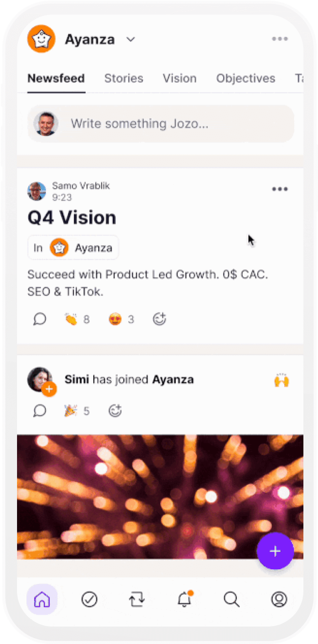The height and width of the screenshot is (644, 318).
Task: Toggle party popper reaction on Simi's post
Action: [76, 411]
